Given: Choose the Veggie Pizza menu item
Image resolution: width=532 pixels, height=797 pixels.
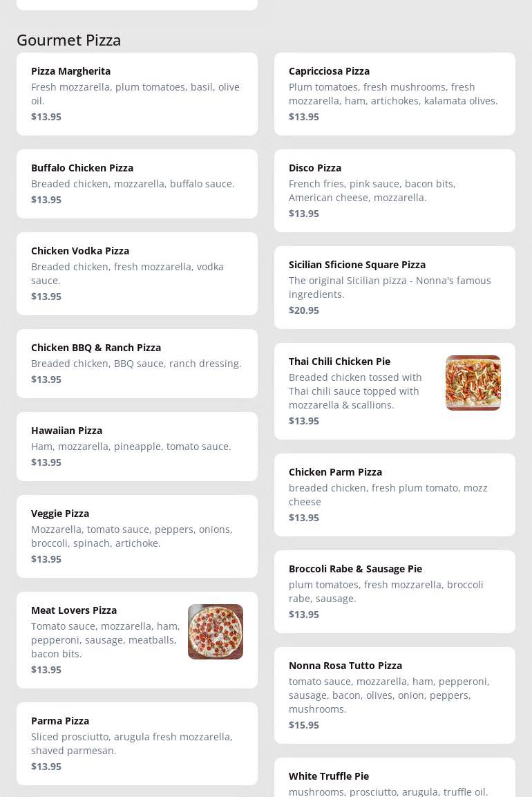Looking at the screenshot, I should pos(137,536).
